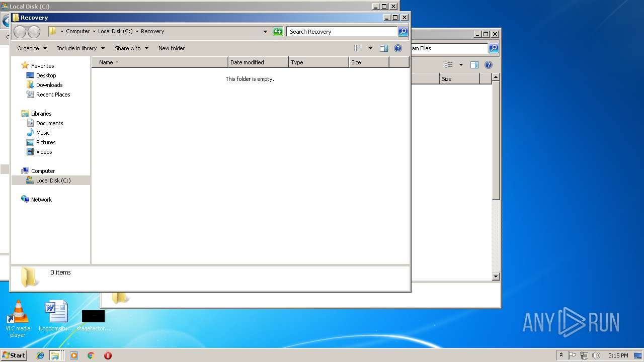Screen dimensions: 644x362
Task: Go back with the Recovery window's back arrow
Action: click(20, 32)
